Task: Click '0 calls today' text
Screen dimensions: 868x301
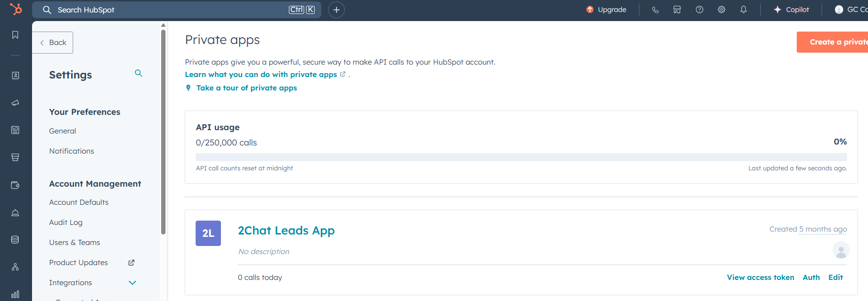Action: (260, 278)
